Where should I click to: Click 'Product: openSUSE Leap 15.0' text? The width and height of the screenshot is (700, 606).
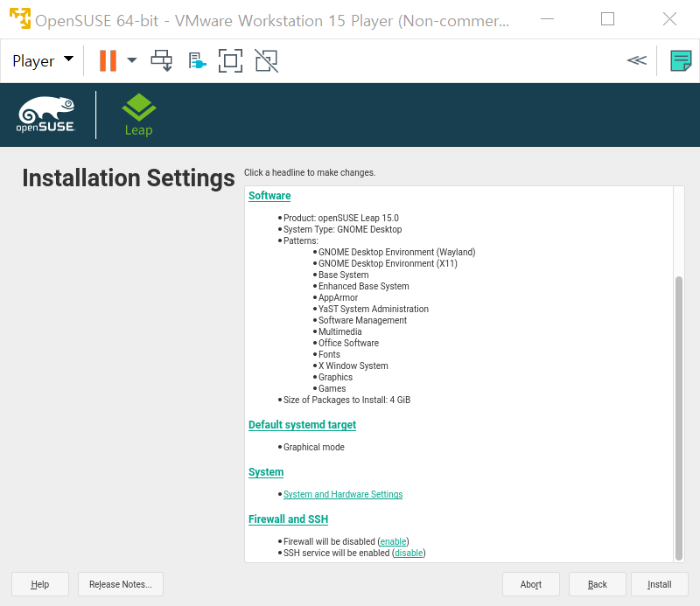point(340,218)
